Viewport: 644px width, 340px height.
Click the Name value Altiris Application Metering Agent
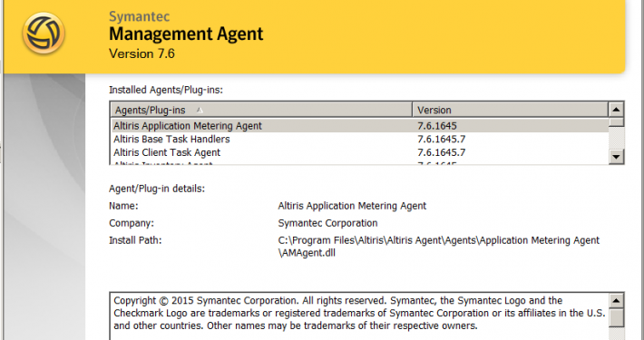pyautogui.click(x=352, y=206)
